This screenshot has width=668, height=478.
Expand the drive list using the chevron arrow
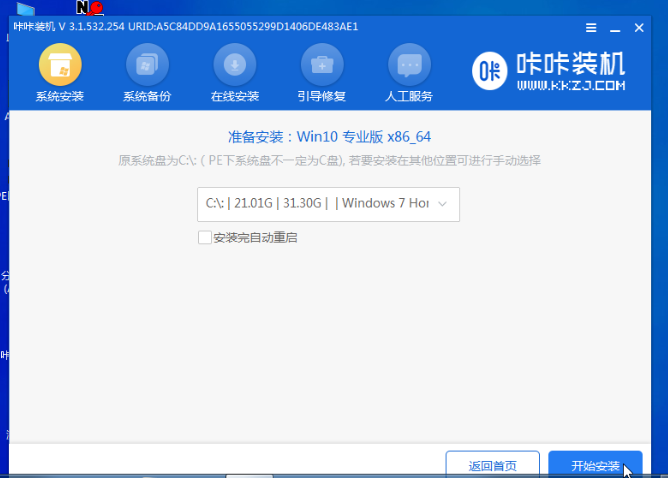click(x=444, y=203)
